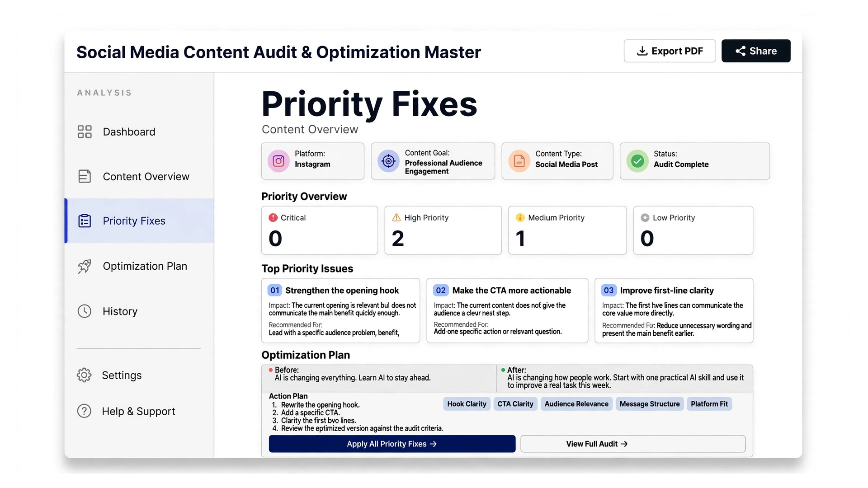
Task: Open issue 03 Improve first-line clarity
Action: (x=674, y=310)
